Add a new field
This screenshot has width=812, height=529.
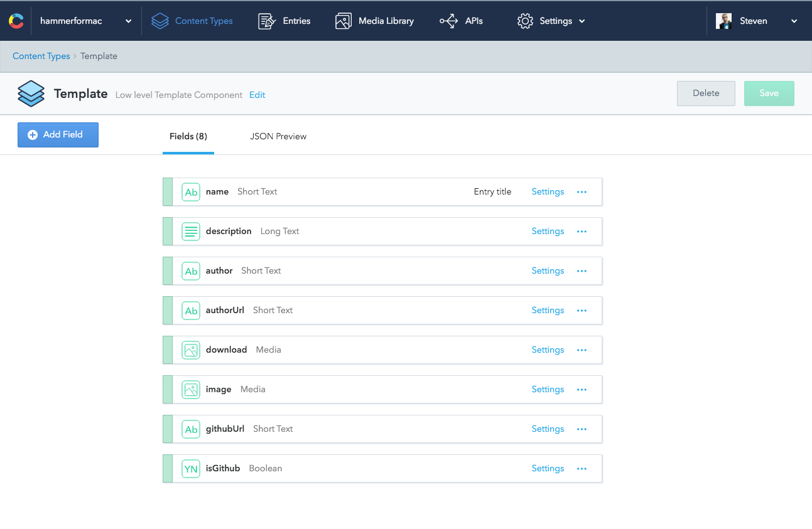click(x=58, y=135)
